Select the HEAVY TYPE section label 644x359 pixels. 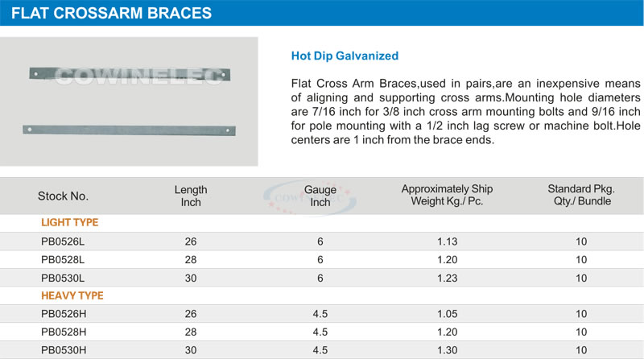tap(72, 295)
